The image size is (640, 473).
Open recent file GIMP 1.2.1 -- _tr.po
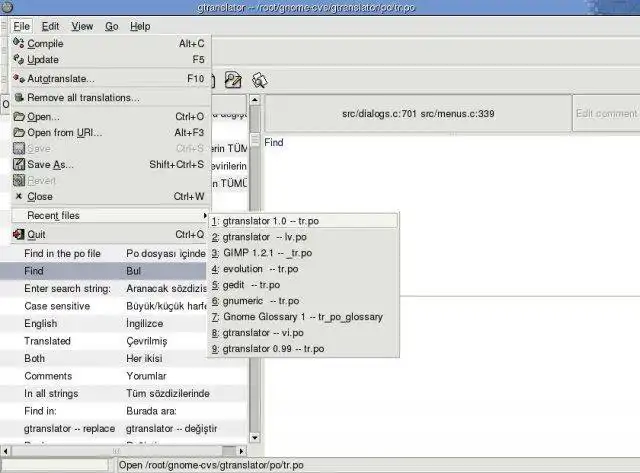click(304, 253)
